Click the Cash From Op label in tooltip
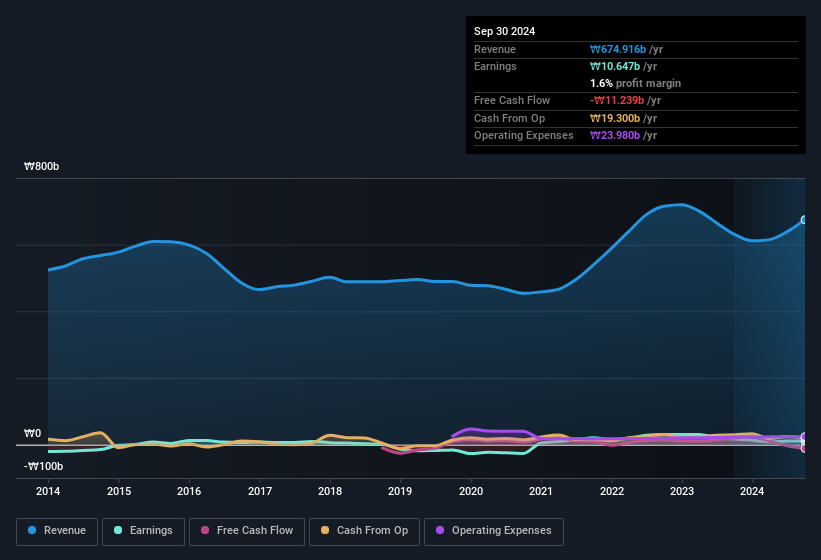 [x=509, y=118]
